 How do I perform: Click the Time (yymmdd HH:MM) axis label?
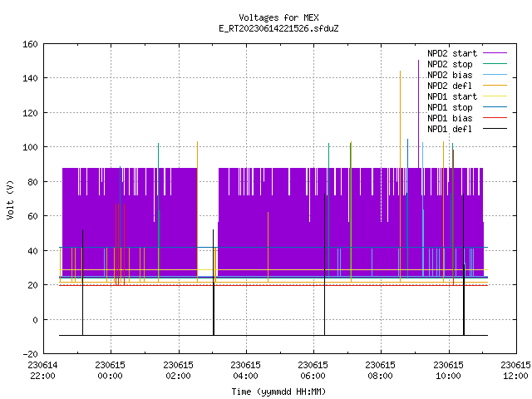pyautogui.click(x=278, y=392)
